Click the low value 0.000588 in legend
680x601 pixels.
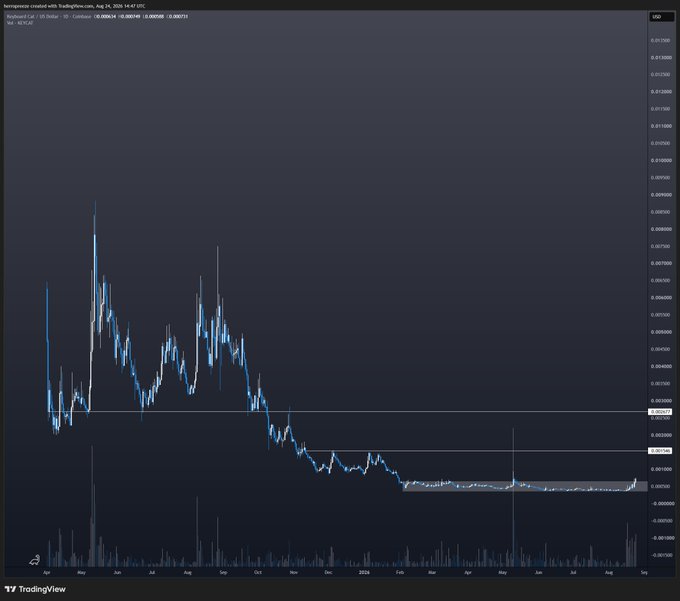[154, 16]
